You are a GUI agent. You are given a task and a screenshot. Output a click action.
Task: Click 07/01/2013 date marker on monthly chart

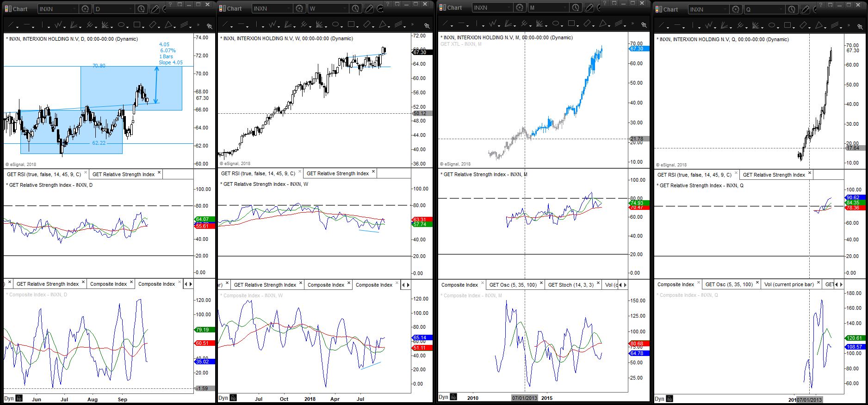(x=525, y=398)
